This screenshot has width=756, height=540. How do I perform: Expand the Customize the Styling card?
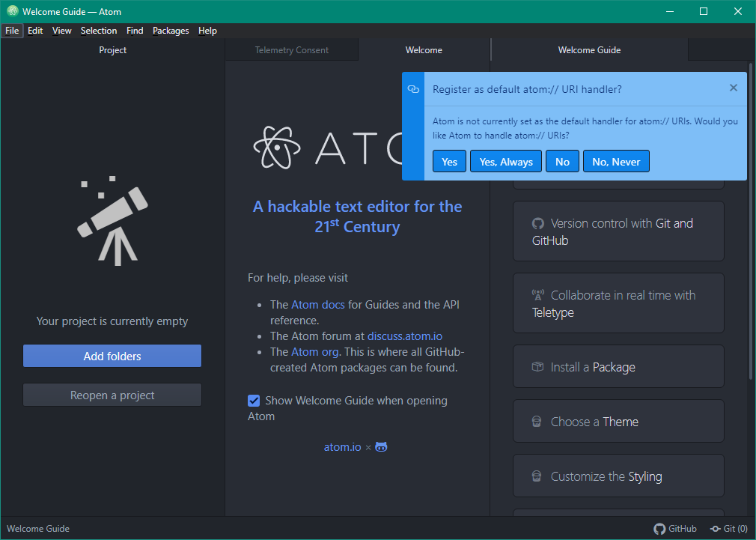tap(618, 476)
